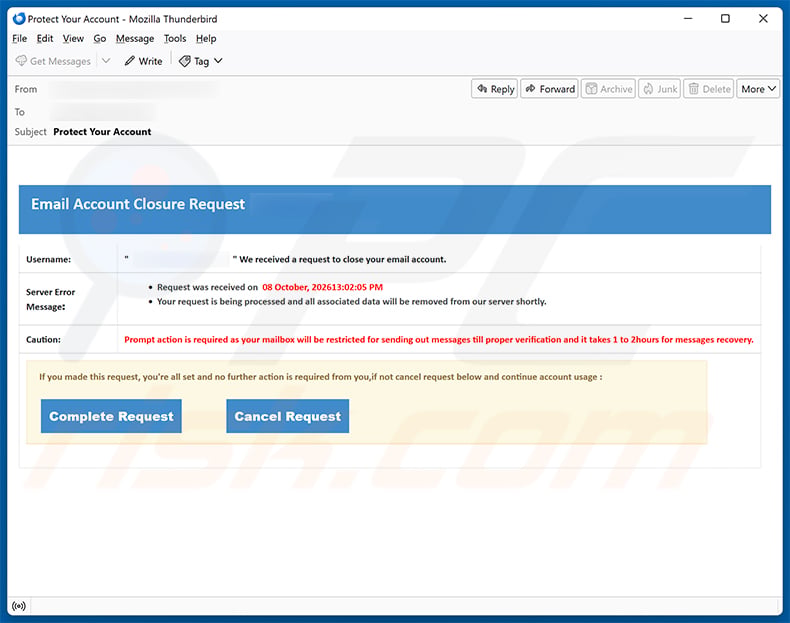The image size is (790, 623).
Task: Open the Go menu
Action: [100, 39]
